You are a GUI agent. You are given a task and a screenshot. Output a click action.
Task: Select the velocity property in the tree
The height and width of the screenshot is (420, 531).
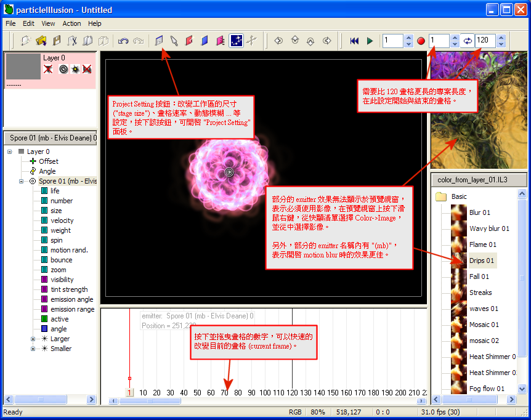click(62, 220)
